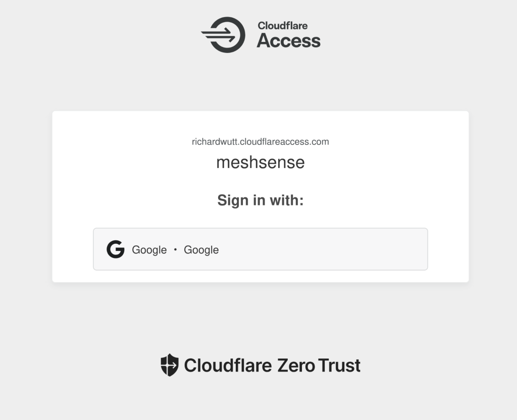517x420 pixels.
Task: Click the "Cloudflare" word in the footer
Action: tap(228, 365)
